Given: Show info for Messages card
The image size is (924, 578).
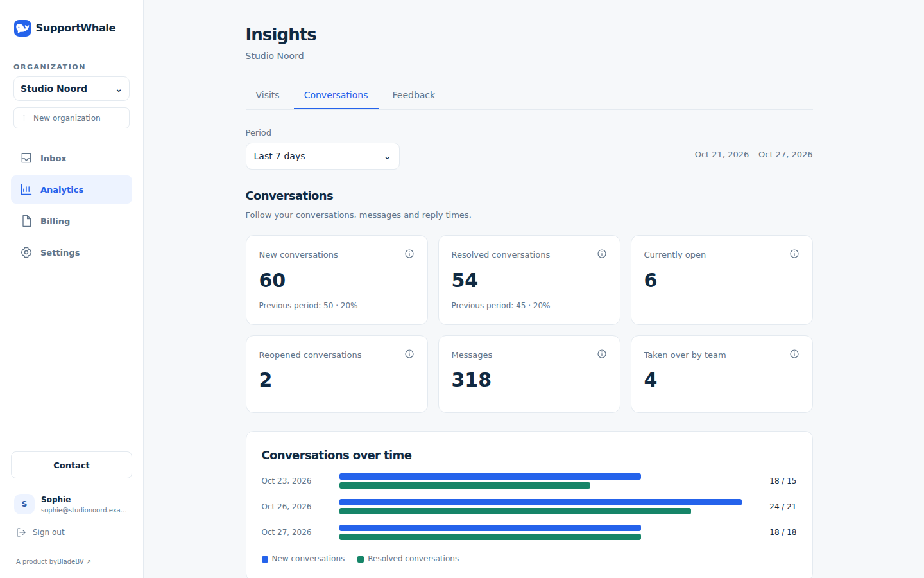Looking at the screenshot, I should tap(602, 354).
